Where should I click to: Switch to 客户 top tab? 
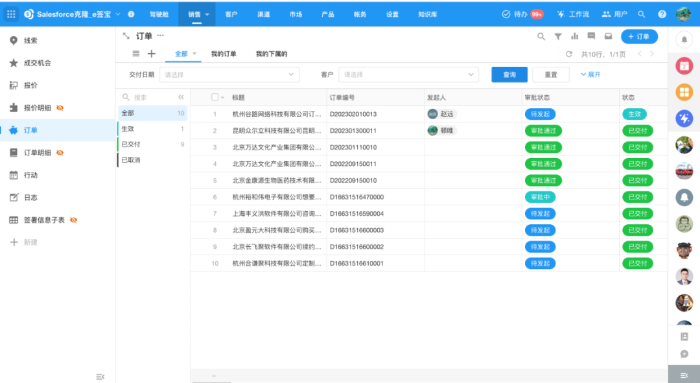coord(231,14)
